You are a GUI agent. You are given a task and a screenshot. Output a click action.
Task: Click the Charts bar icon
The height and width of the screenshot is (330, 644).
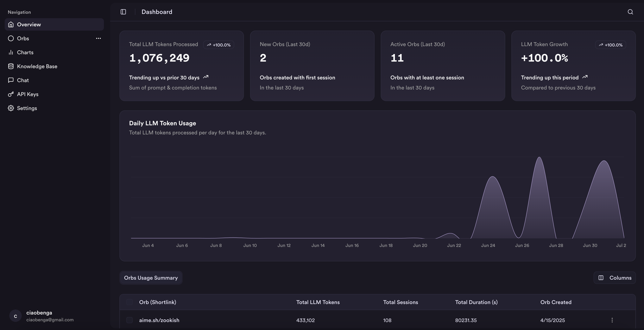tap(11, 52)
